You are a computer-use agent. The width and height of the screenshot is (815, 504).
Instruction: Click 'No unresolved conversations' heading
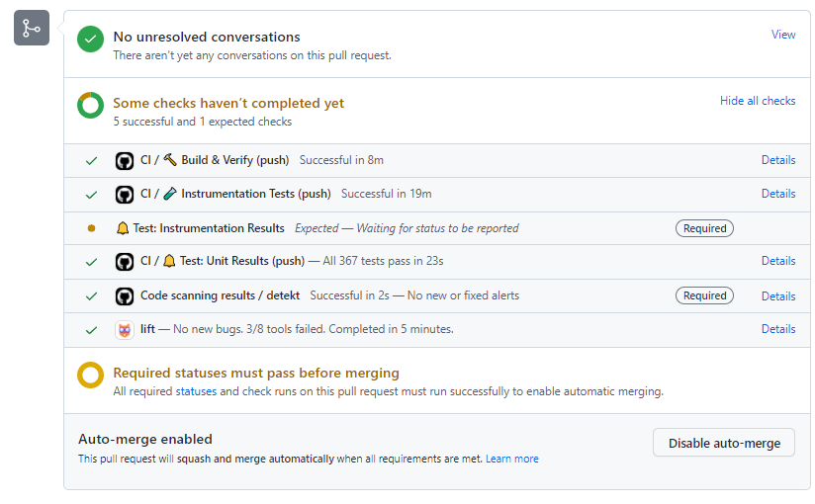[207, 37]
